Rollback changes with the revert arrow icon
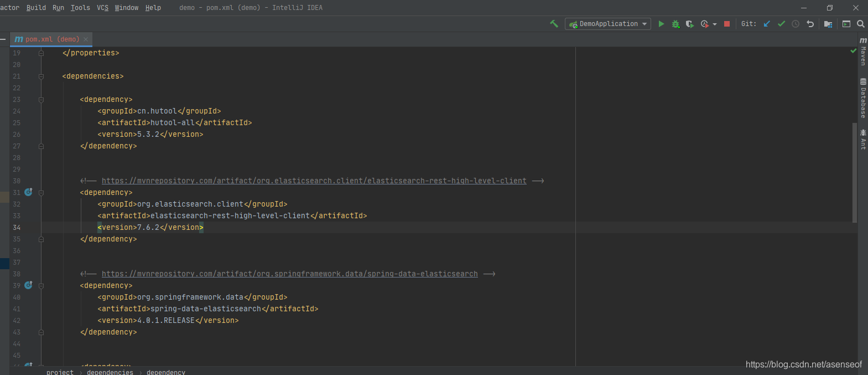 (810, 24)
